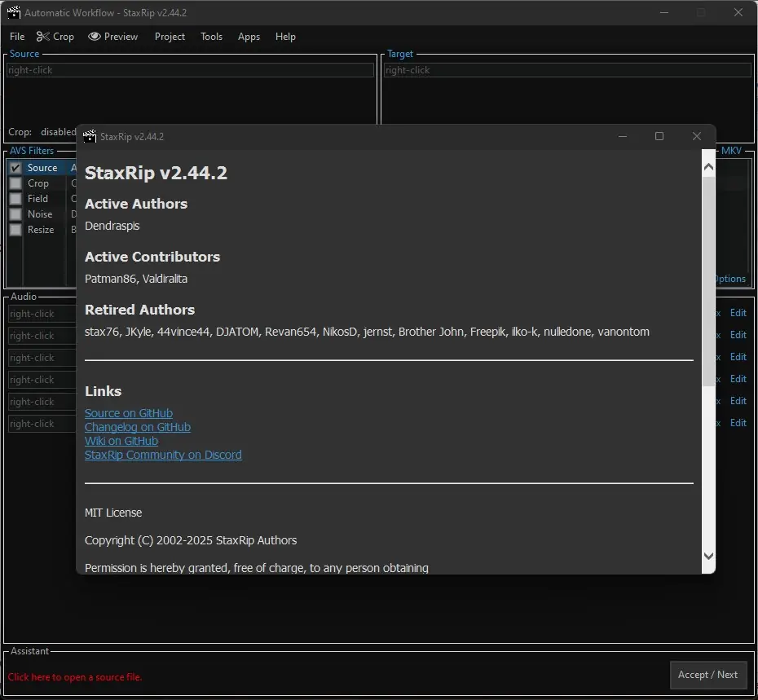Click the 'Dendraspis' author name
The height and width of the screenshot is (700, 758).
[112, 226]
